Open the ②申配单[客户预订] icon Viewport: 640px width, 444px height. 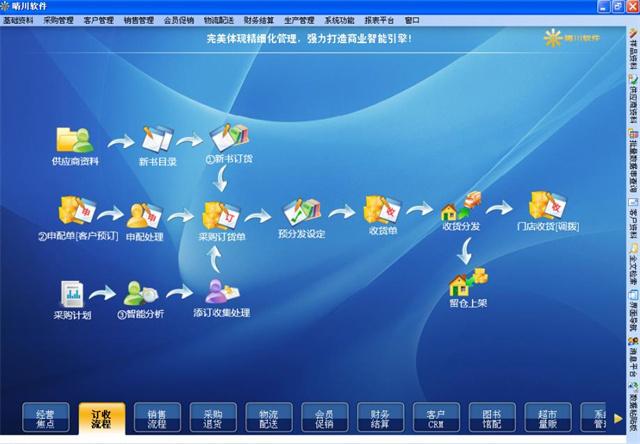point(77,210)
